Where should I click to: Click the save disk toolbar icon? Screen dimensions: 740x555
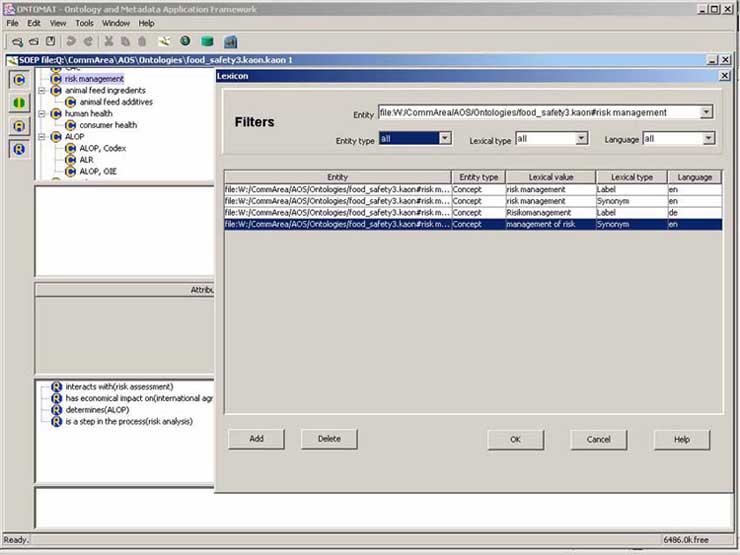[x=50, y=42]
